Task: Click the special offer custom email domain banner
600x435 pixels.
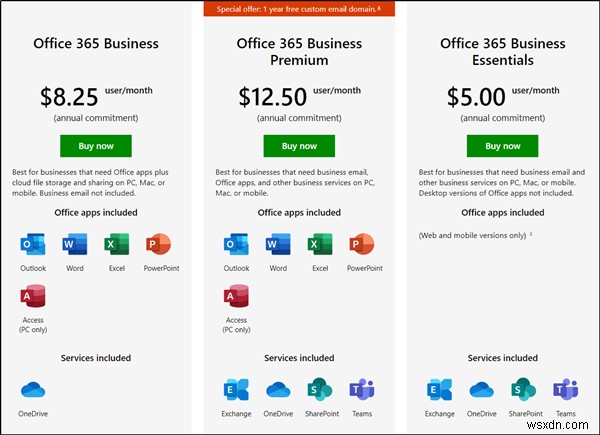Action: coord(299,9)
